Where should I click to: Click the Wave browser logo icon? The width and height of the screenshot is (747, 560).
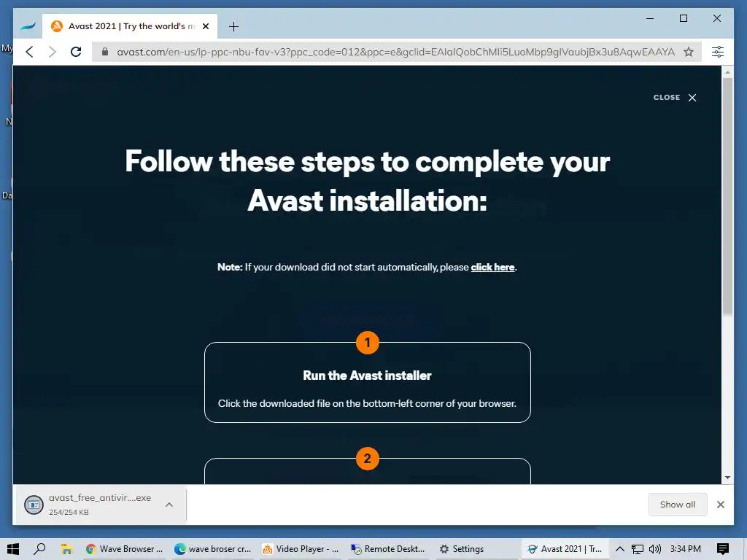(x=28, y=26)
